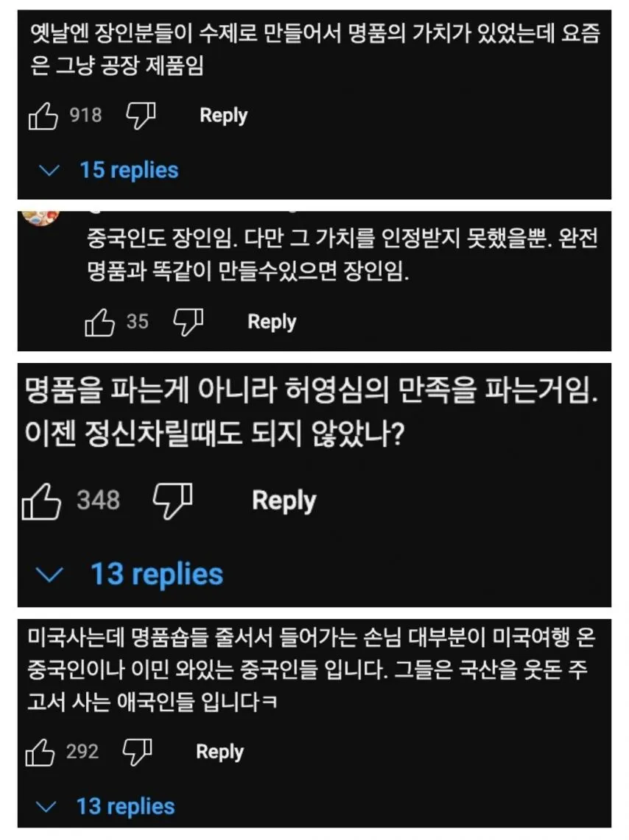Reply to the comment with 35 likes
Image resolution: width=629 pixels, height=840 pixels.
tap(272, 322)
